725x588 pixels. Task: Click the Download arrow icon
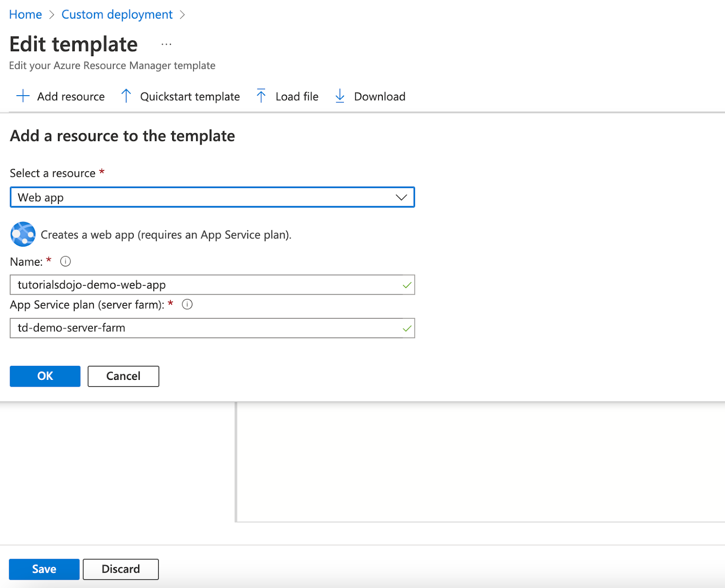click(x=340, y=96)
